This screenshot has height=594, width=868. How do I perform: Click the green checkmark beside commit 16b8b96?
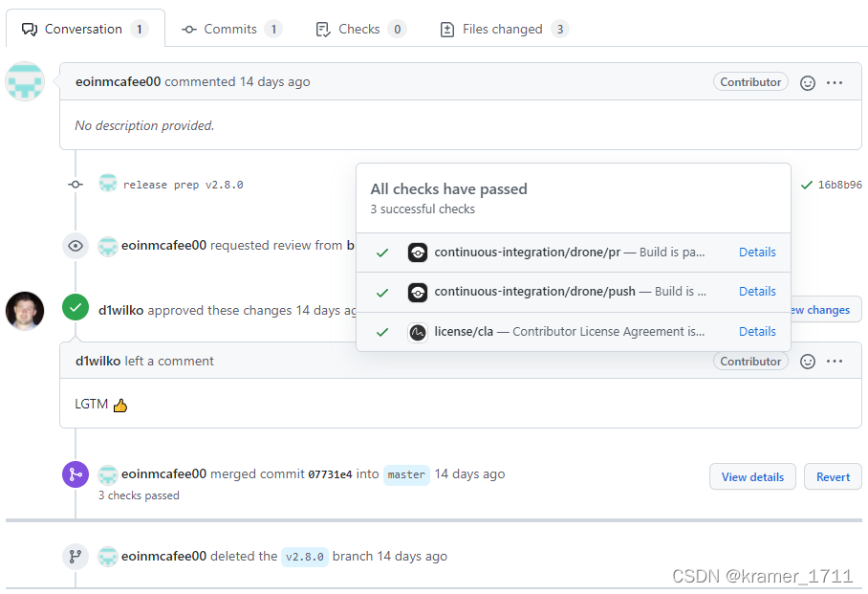pyautogui.click(x=807, y=185)
